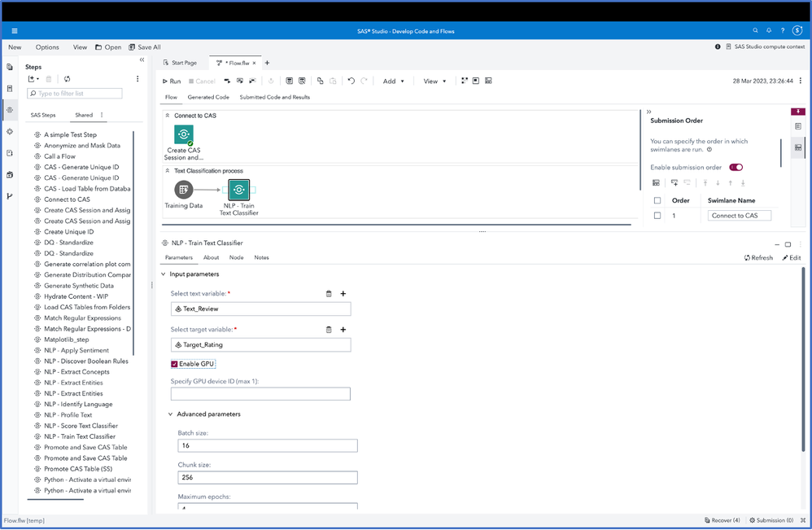Collapse Advanced parameters section
The width and height of the screenshot is (812, 530).
[x=170, y=414]
